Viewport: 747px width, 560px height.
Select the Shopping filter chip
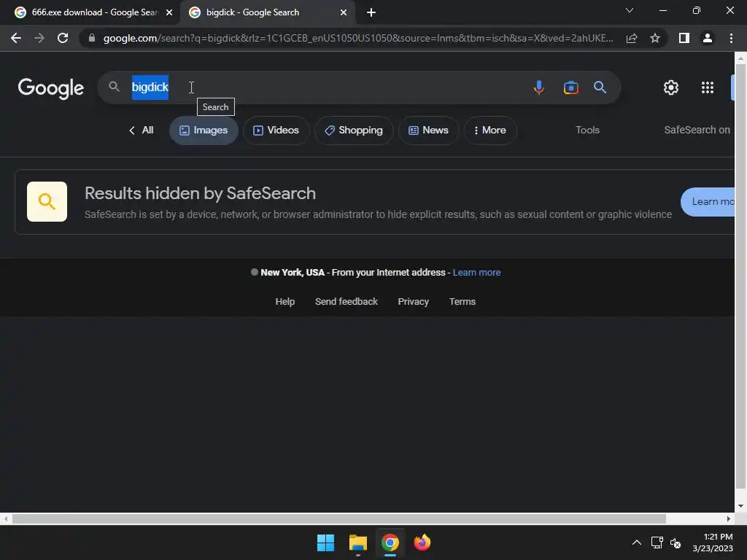pos(354,131)
